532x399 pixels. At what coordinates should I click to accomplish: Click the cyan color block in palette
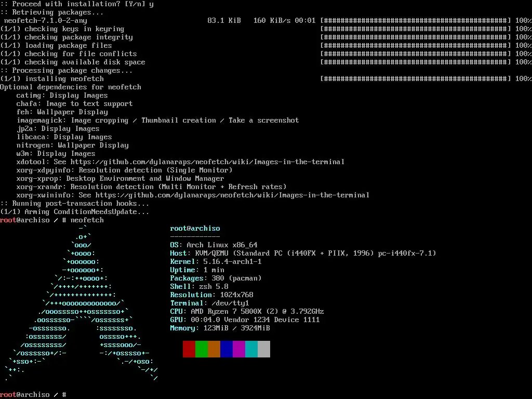click(x=251, y=349)
